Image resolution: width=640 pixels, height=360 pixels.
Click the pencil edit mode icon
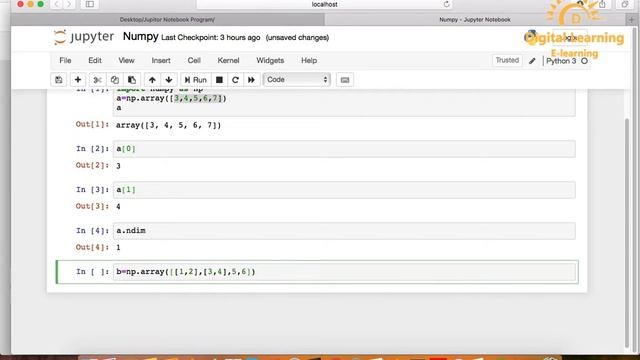tap(532, 61)
